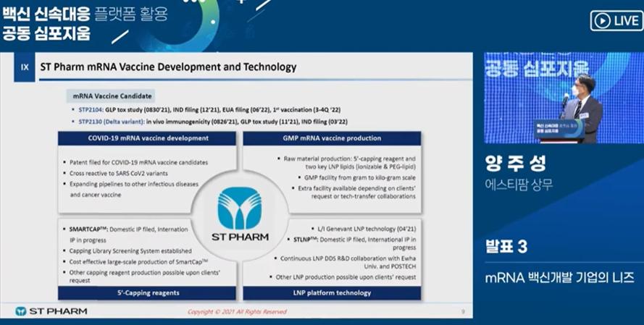
Task: Click the copyright 2021 footer text
Action: [x=237, y=312]
